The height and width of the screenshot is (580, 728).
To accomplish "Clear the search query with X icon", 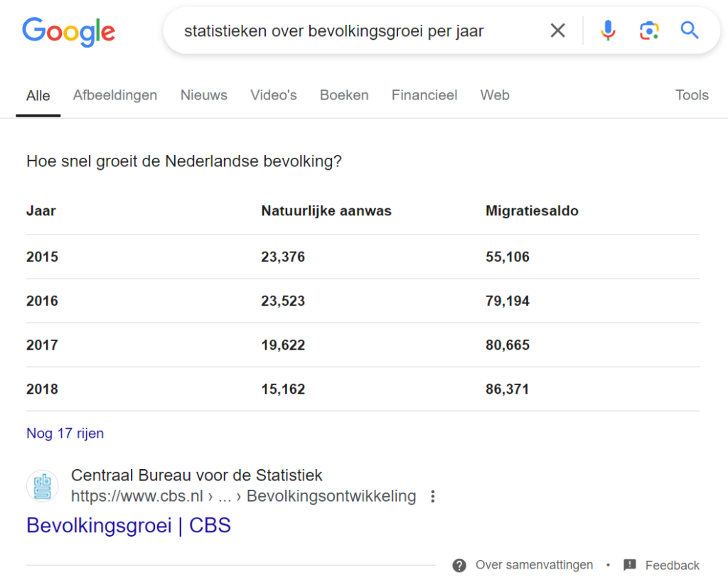I will pyautogui.click(x=558, y=31).
